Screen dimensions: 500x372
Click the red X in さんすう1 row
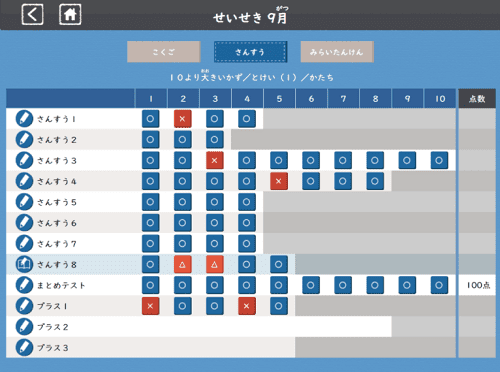tap(183, 119)
